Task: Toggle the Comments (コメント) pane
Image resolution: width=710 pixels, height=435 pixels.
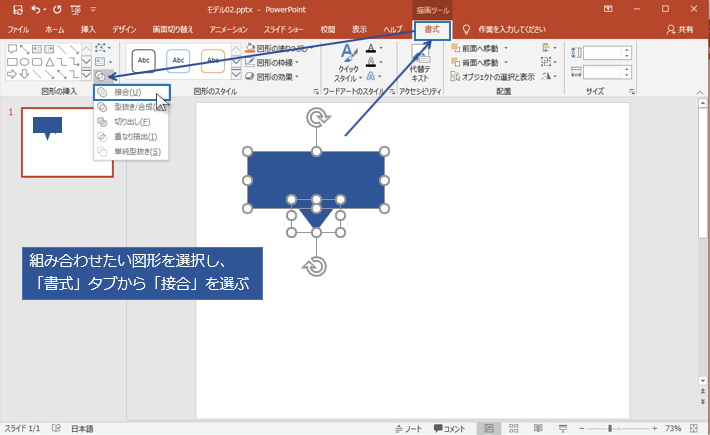Action: tap(449, 429)
